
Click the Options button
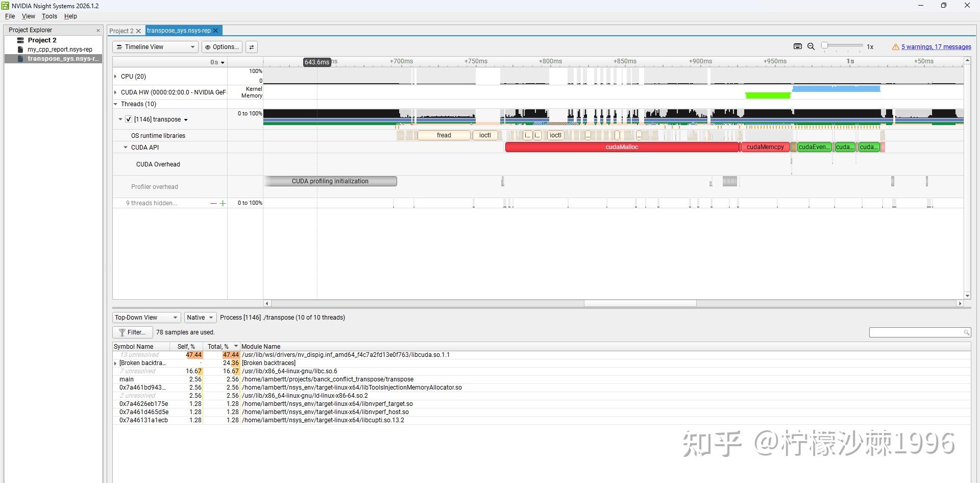pos(222,47)
